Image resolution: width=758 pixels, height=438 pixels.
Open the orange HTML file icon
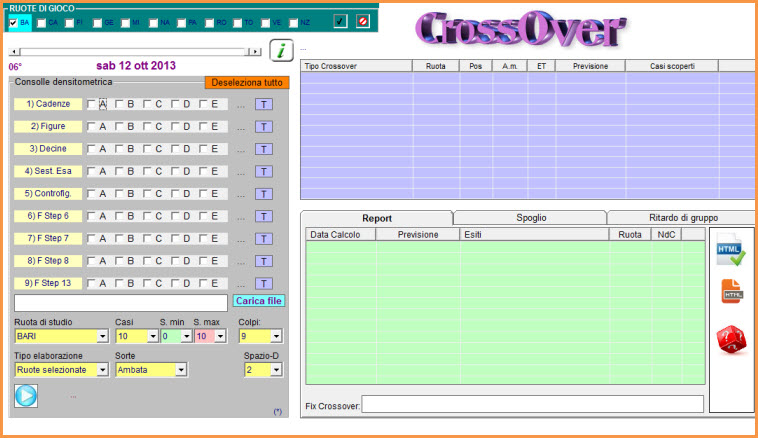click(731, 292)
